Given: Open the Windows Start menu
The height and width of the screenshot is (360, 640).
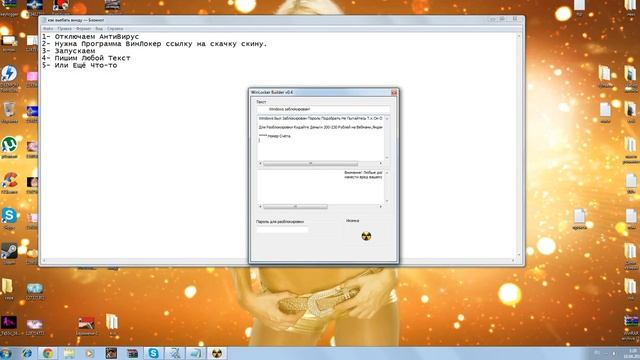Looking at the screenshot, I should click(6, 353).
